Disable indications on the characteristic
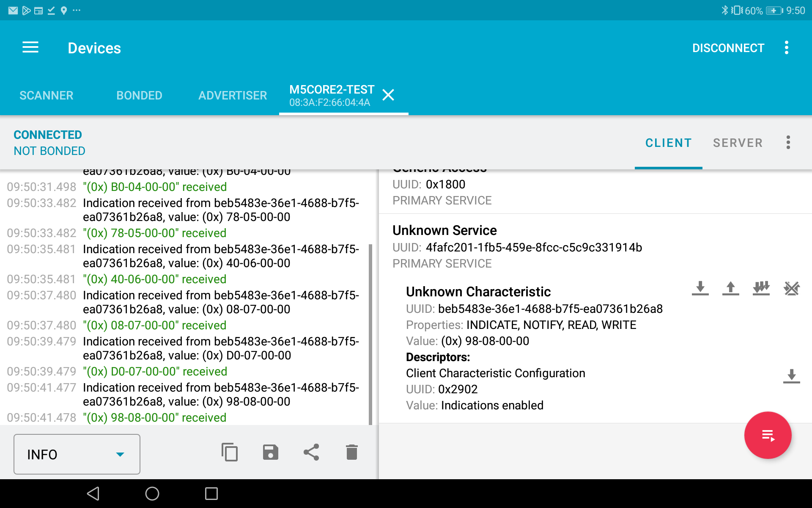Image resolution: width=812 pixels, height=508 pixels. pos(791,288)
